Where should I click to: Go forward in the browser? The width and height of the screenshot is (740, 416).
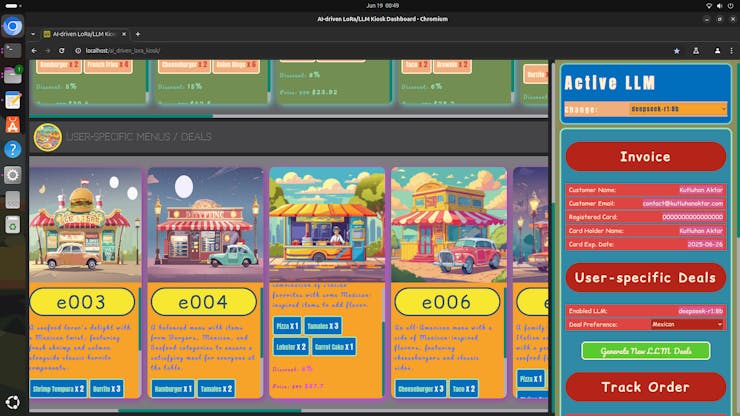coord(48,51)
